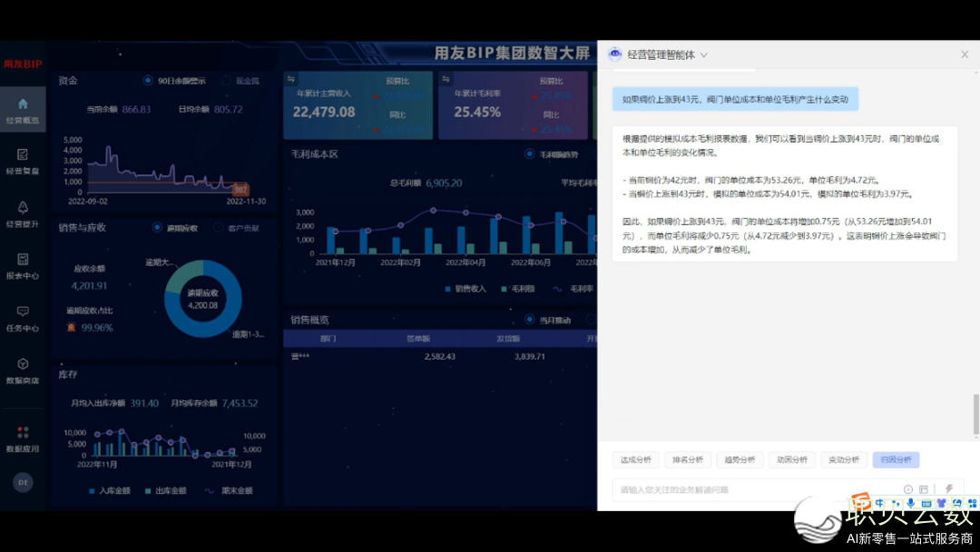Click the circular add icon in chat input
The image size is (980, 552).
(908, 489)
